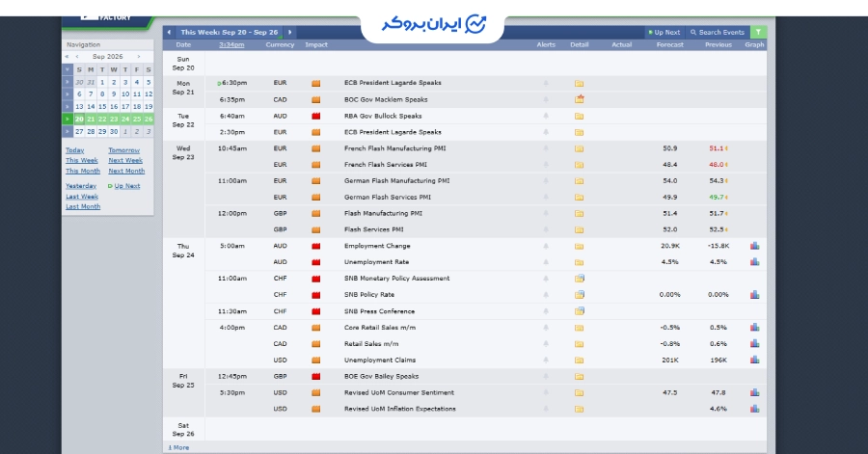Set alert bell for ECB Lagarde Monday speech

(546, 83)
